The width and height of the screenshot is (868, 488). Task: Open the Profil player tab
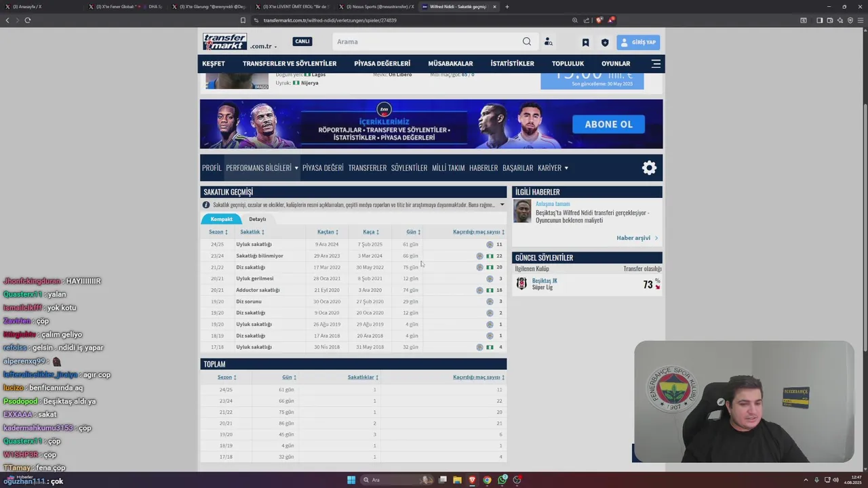[212, 167]
